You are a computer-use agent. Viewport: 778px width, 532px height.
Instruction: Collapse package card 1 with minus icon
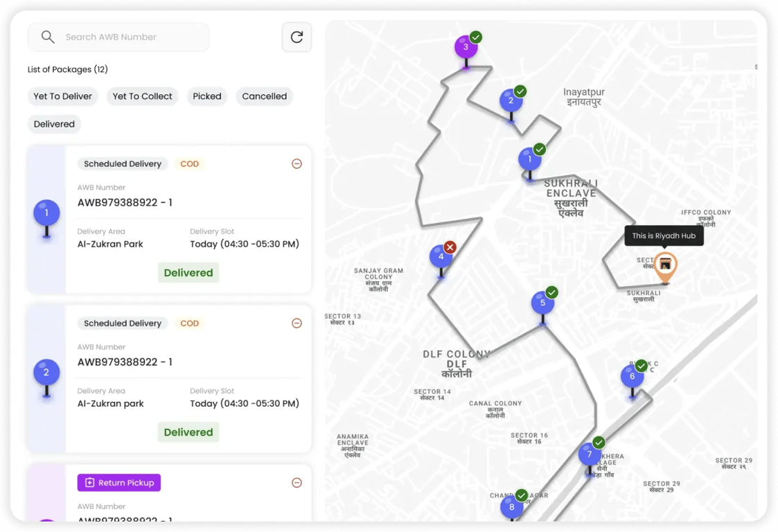tap(297, 163)
